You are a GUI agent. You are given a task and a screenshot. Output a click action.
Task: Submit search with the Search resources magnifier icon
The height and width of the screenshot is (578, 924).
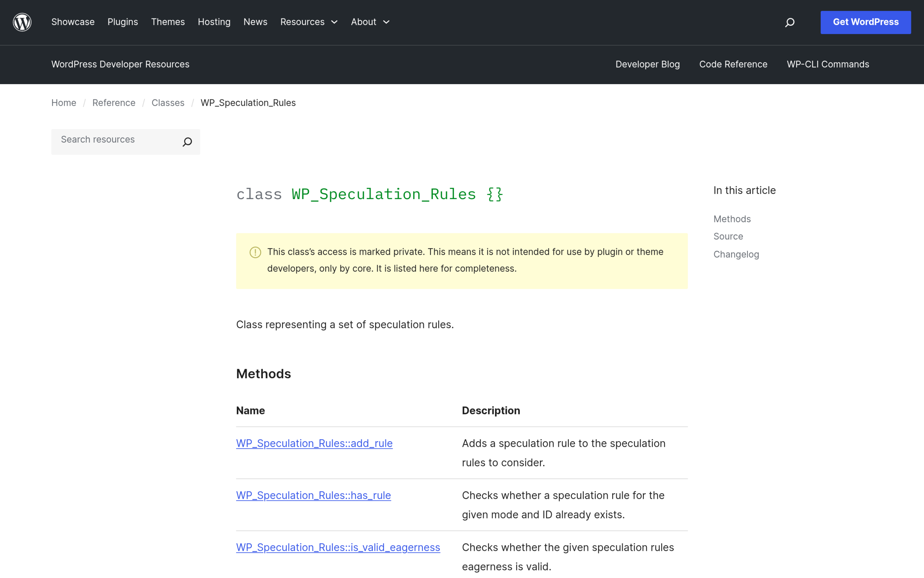click(187, 142)
